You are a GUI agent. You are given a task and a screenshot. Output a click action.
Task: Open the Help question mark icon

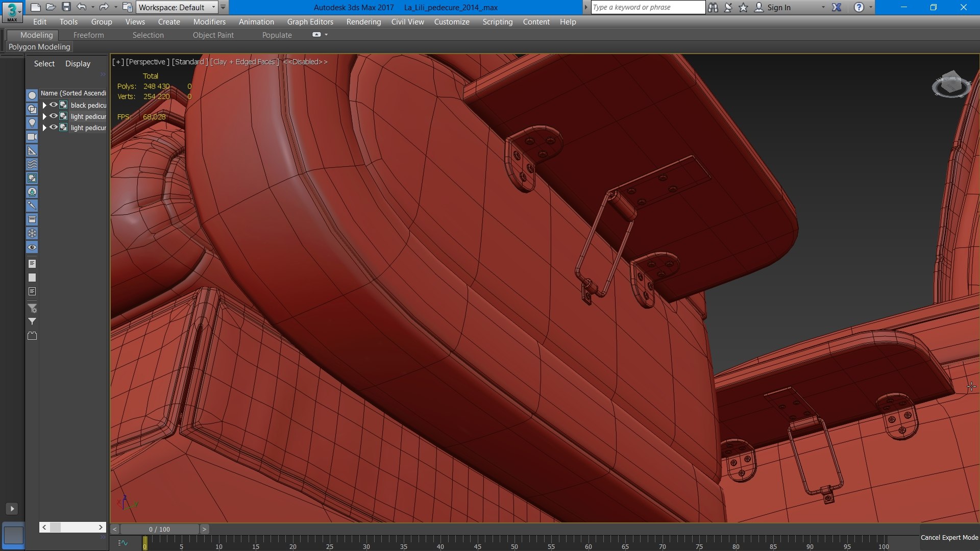coord(859,7)
